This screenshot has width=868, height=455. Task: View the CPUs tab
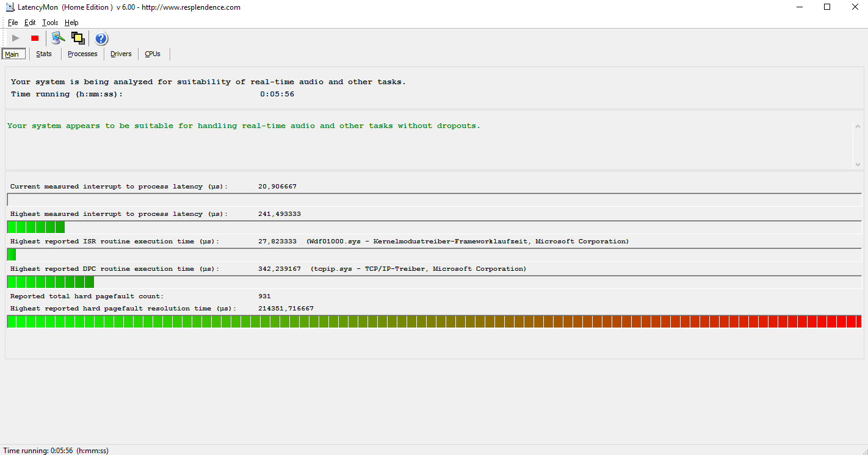pos(153,54)
